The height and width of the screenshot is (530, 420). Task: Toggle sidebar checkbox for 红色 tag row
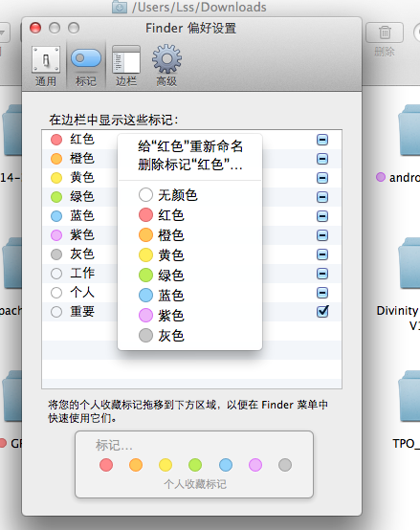[322, 140]
